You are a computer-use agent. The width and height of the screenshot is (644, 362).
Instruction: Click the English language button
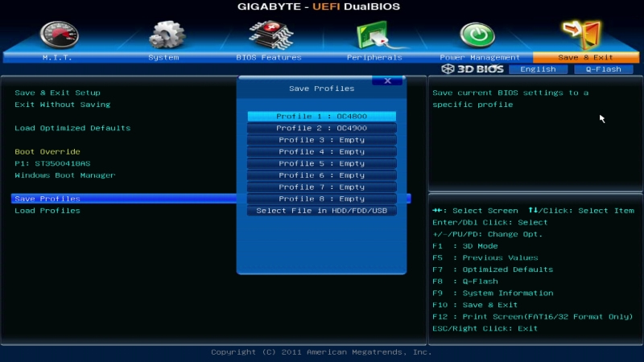point(538,69)
